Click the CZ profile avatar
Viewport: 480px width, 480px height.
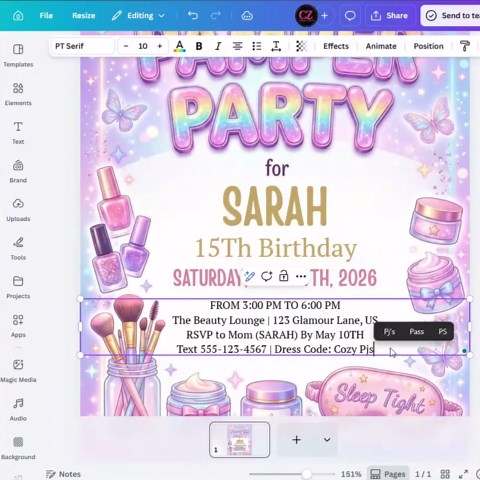[306, 15]
